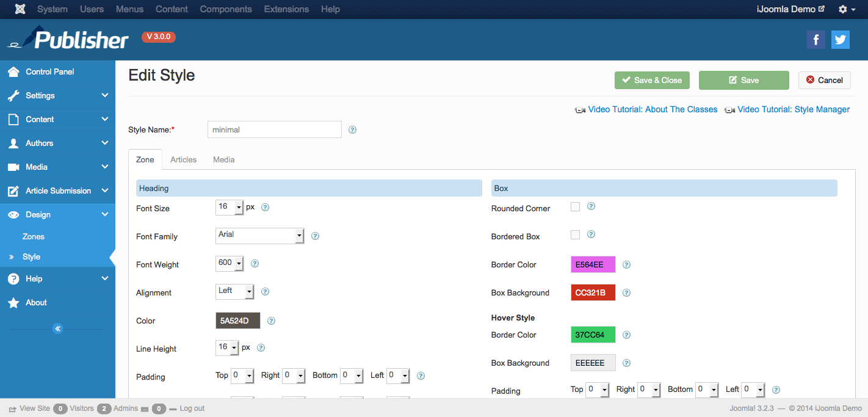
Task: Open the Alignment Left dropdown
Action: (235, 292)
